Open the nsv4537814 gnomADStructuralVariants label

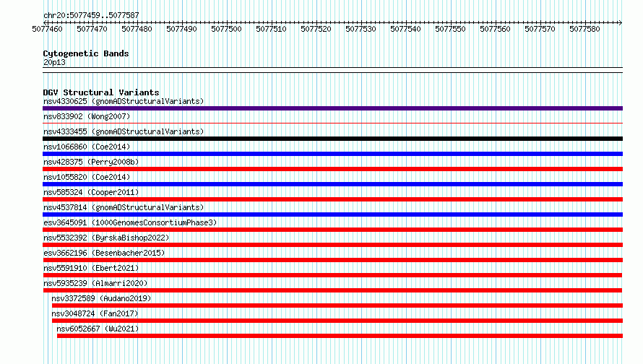coord(124,207)
